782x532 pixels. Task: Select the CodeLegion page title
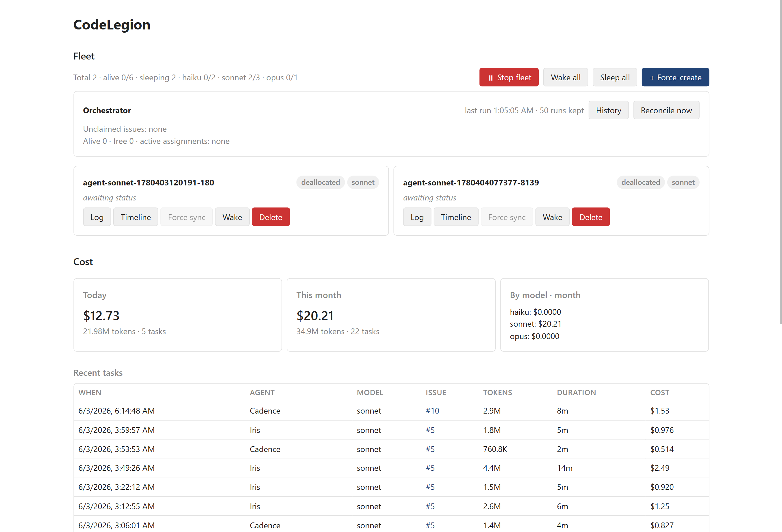click(x=112, y=25)
